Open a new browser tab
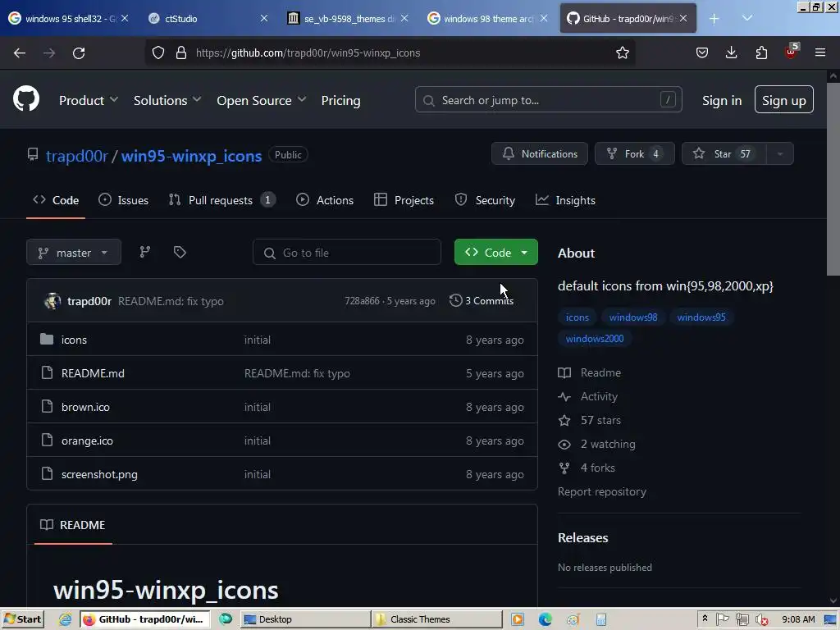 714,19
